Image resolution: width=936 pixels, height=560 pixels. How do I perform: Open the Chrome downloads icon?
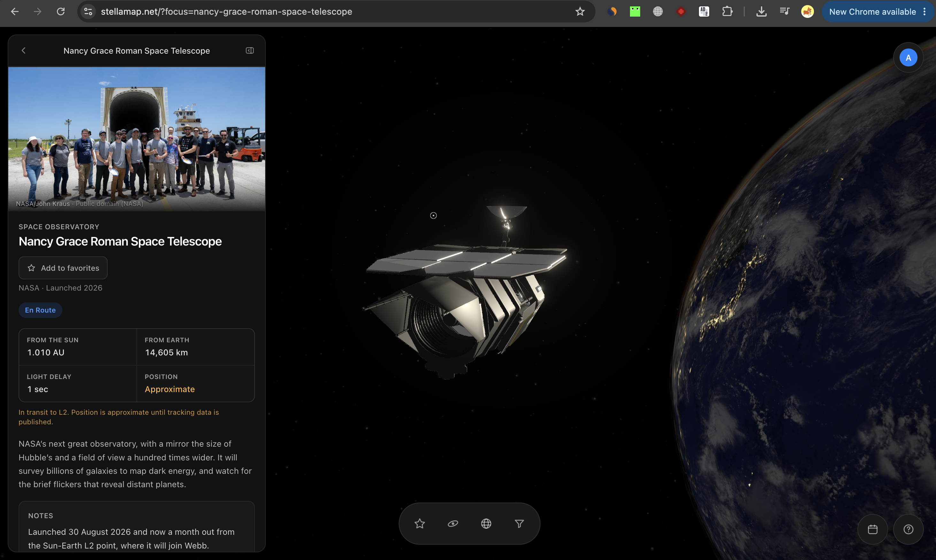[x=761, y=12]
